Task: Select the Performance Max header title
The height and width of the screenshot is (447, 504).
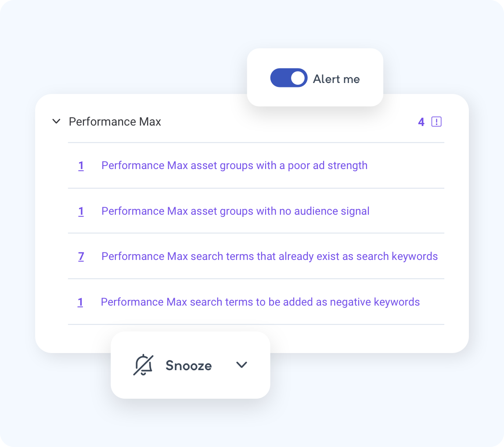Action: [115, 122]
